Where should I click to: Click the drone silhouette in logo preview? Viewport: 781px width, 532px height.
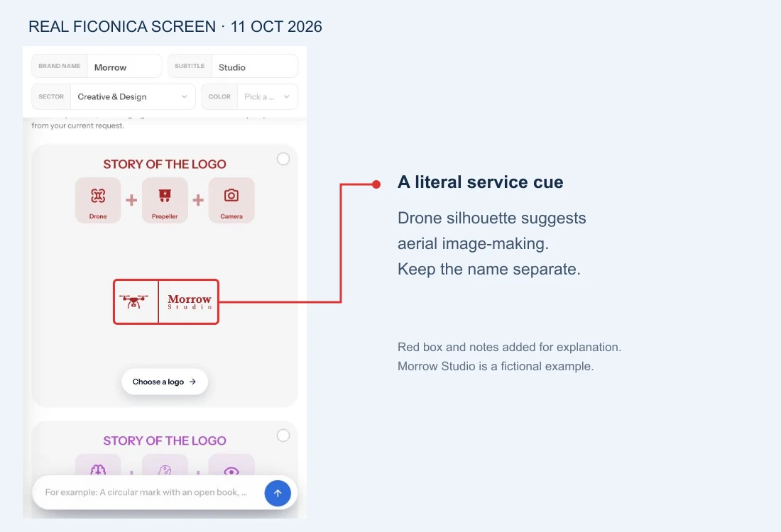(x=133, y=301)
